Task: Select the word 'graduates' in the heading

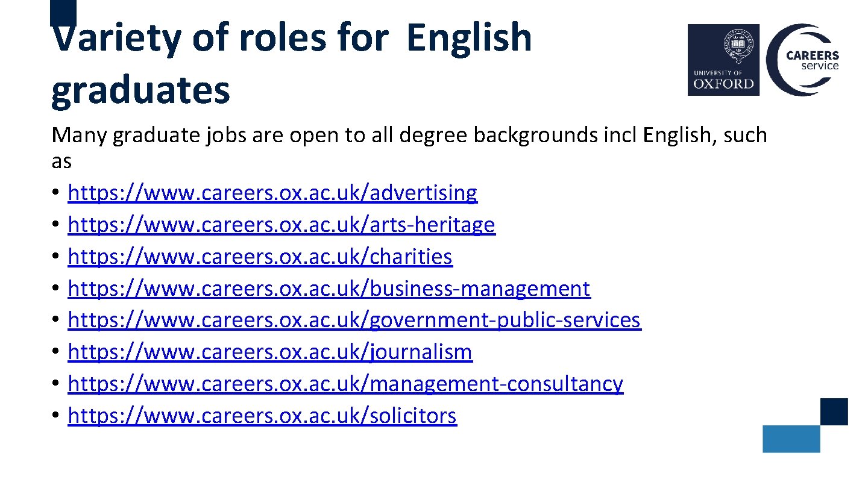Action: (140, 90)
